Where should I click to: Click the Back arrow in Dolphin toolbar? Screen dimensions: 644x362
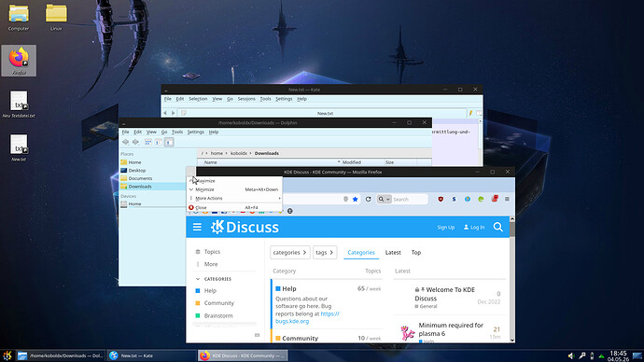[125, 142]
